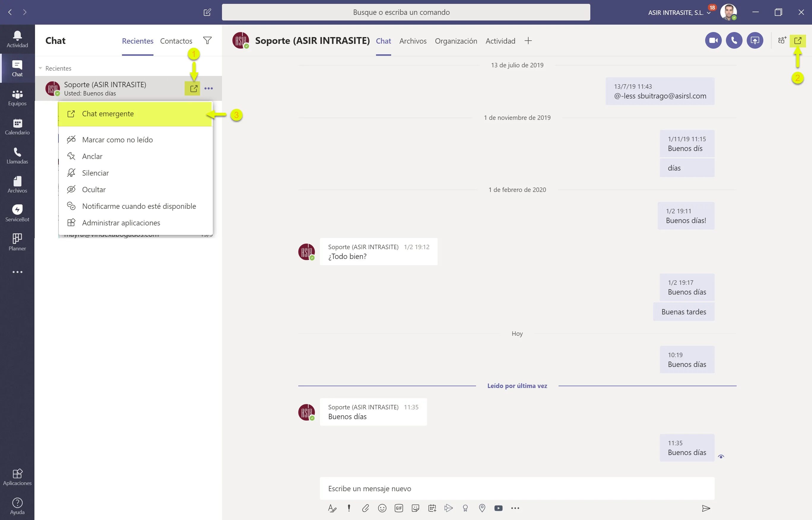
Task: Click the screen share icon
Action: 755,41
